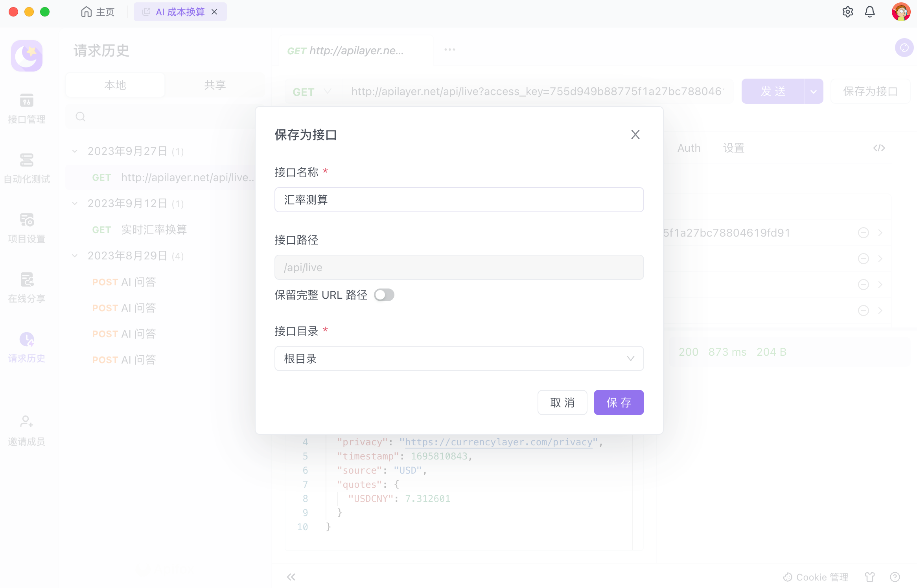Open settings gear in title bar
This screenshot has height=588, width=917.
pos(848,12)
